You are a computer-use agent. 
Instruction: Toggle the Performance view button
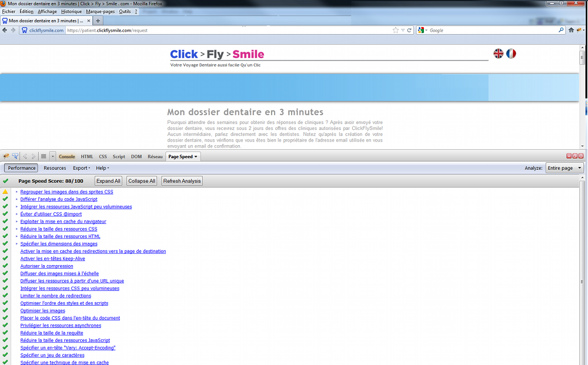point(22,168)
